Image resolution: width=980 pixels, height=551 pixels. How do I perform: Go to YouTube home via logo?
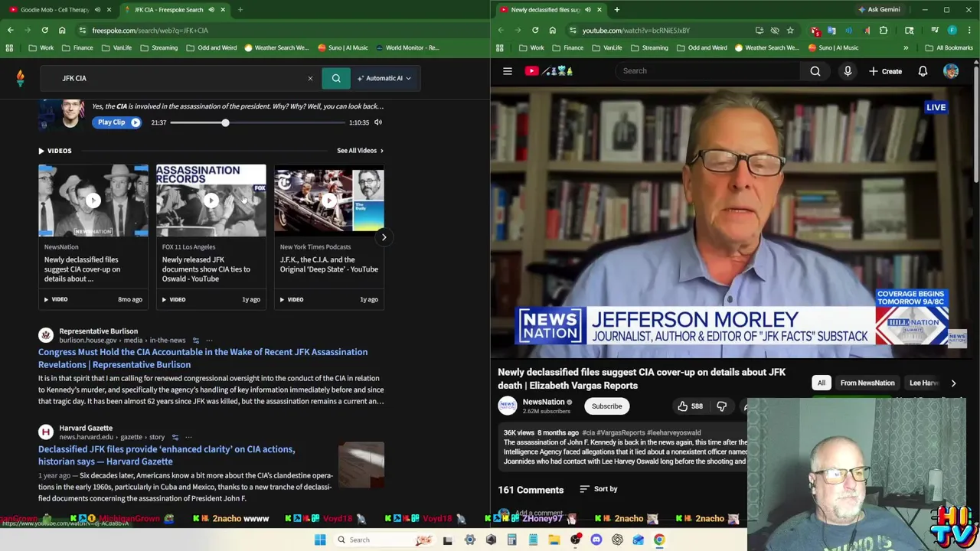(x=549, y=71)
